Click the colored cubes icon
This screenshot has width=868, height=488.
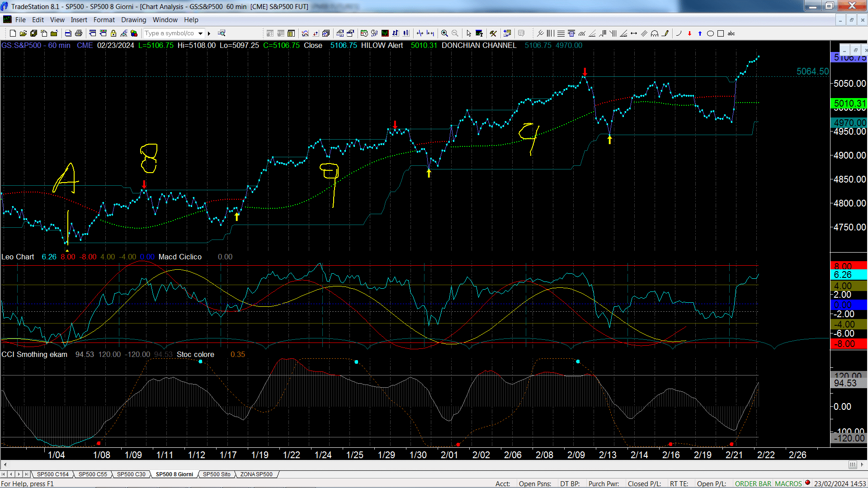[x=134, y=33]
